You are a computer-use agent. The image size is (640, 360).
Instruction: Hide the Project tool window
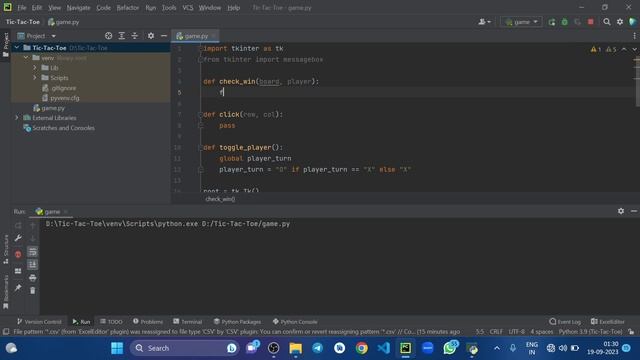pyautogui.click(x=164, y=36)
